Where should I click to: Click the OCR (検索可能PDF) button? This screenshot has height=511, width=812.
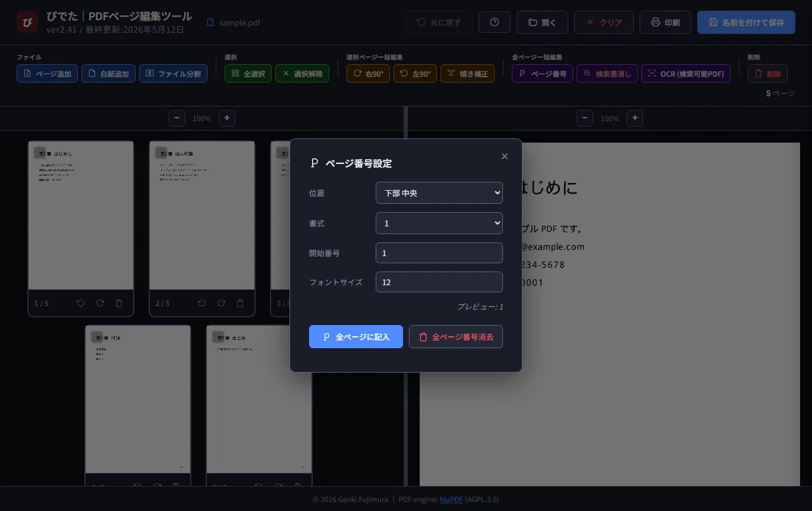(686, 74)
